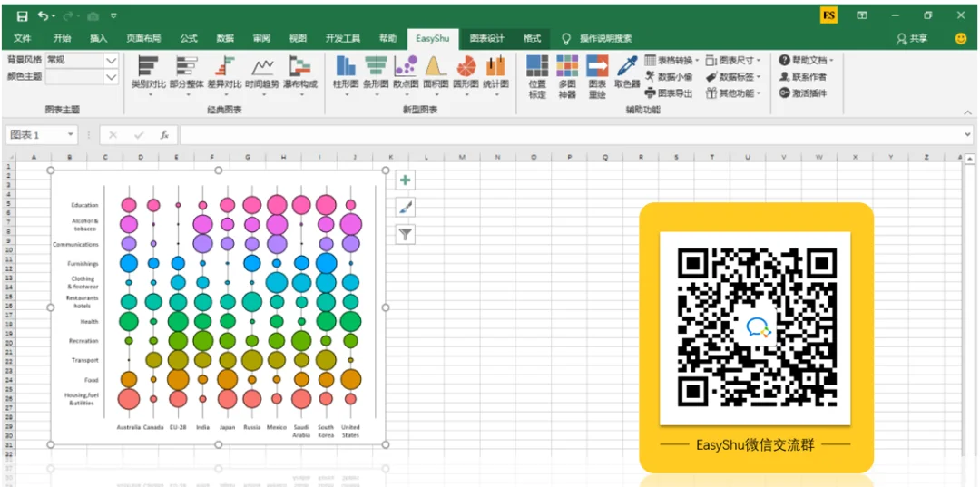
Task: Launch the 多图神器 multi-chart tool
Action: tap(567, 76)
